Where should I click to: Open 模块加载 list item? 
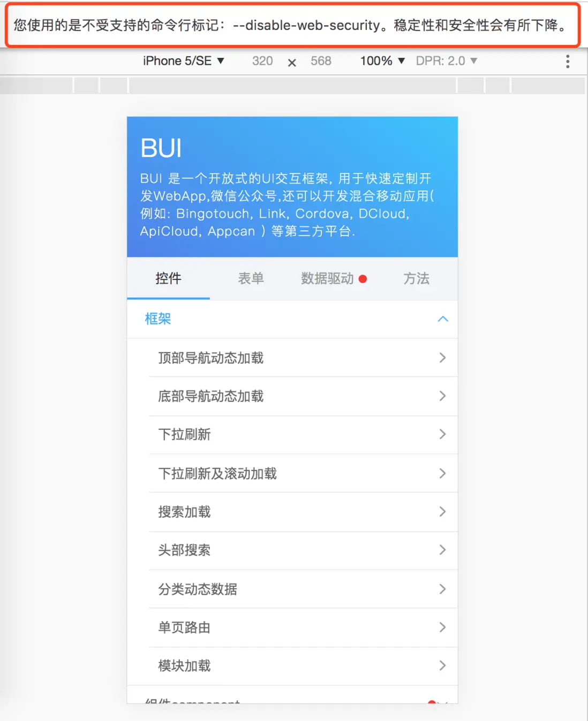point(303,666)
